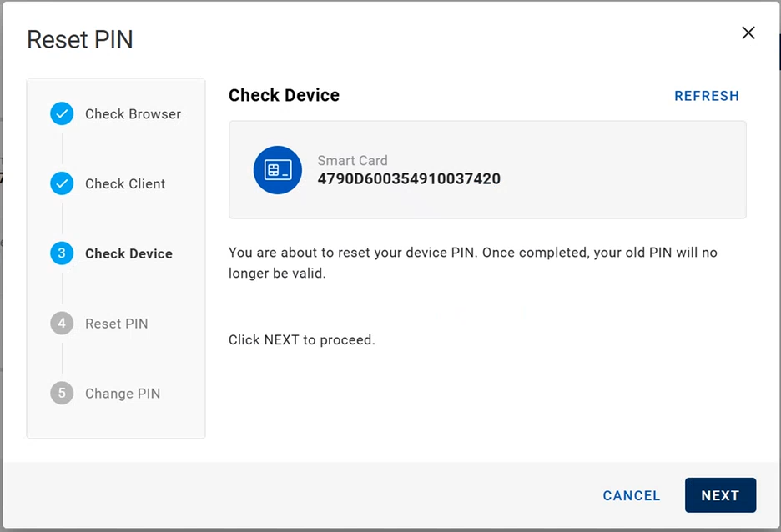Cancel the Reset PIN dialog
Viewport: 781px width, 532px height.
coord(631,495)
